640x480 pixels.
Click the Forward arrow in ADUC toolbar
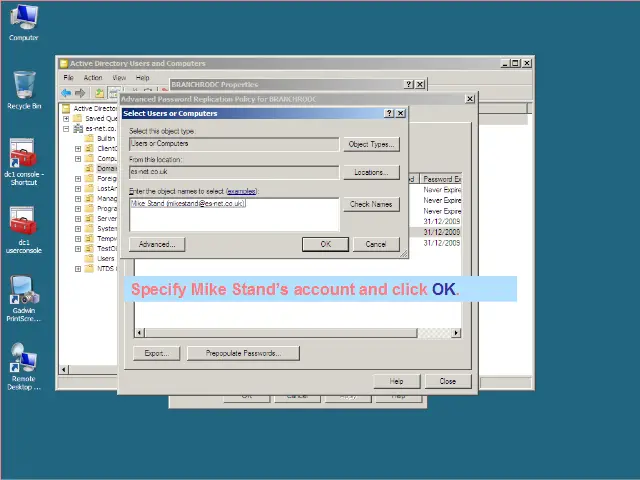(81, 93)
